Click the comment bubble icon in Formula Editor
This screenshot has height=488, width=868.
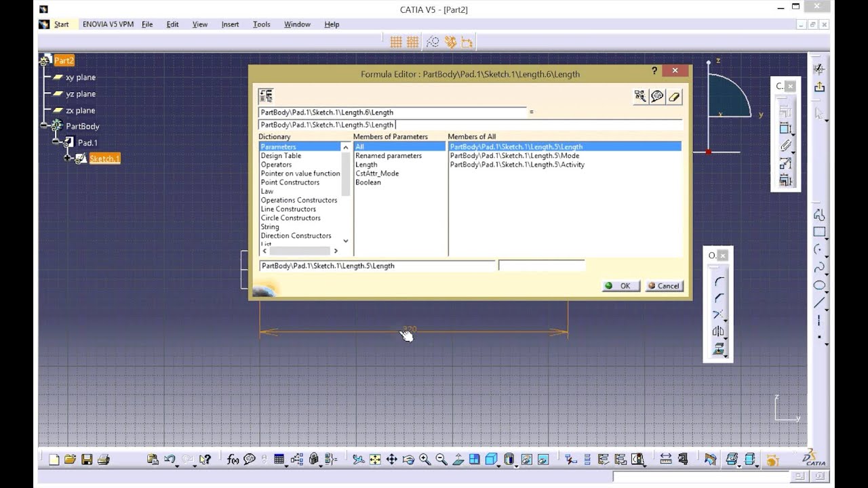point(657,96)
